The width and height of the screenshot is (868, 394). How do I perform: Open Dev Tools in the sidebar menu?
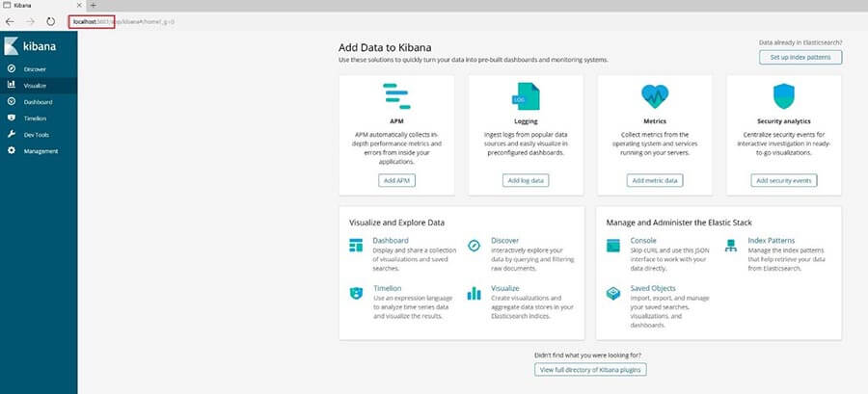click(37, 135)
